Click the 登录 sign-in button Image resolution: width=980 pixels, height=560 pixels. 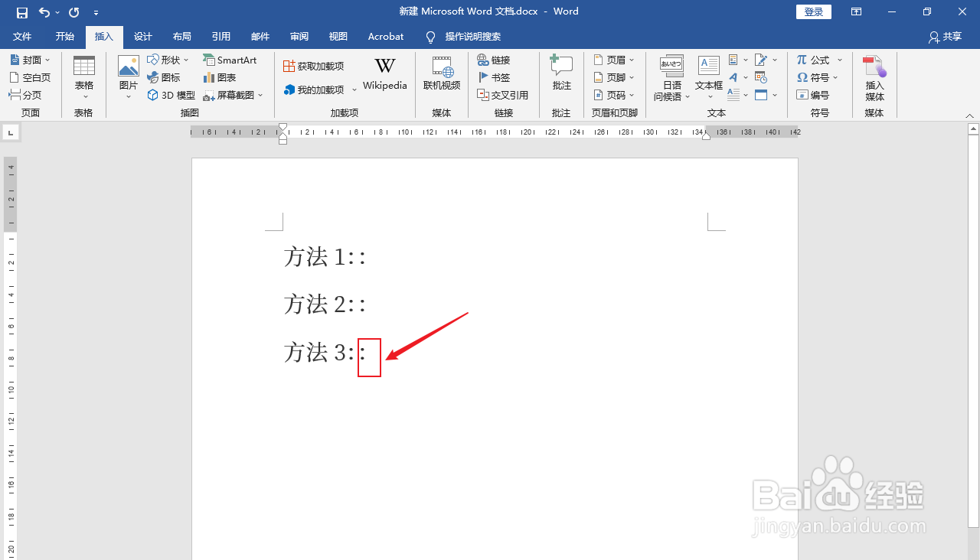click(814, 11)
